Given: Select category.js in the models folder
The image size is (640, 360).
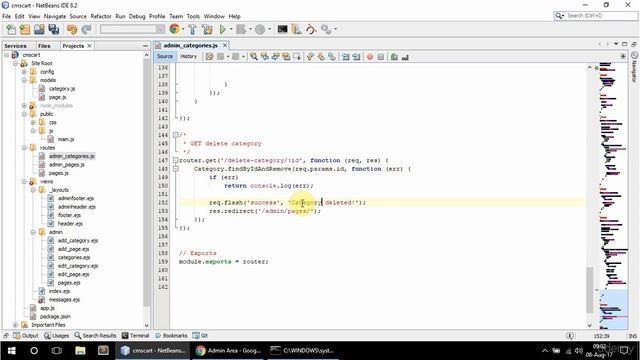Looking at the screenshot, I should [62, 89].
